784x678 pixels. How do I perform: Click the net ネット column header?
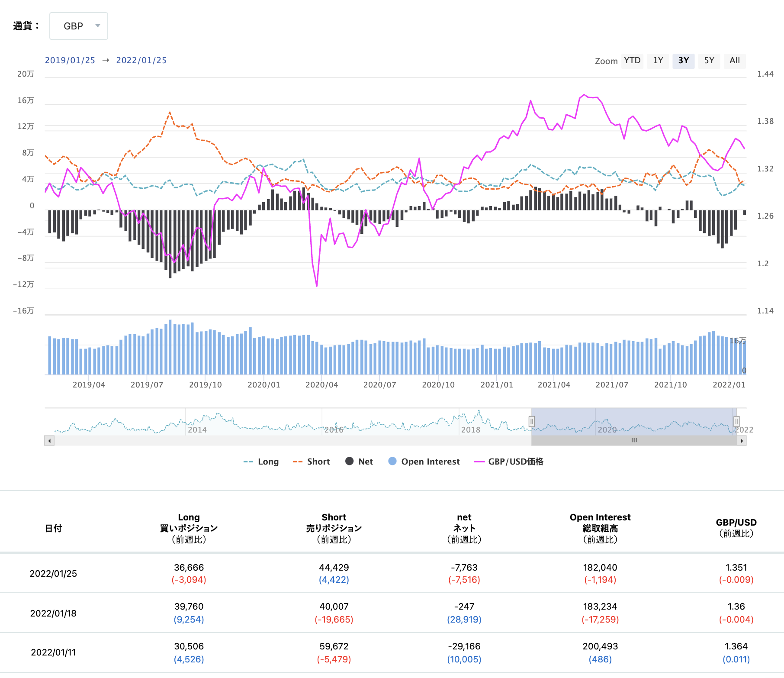click(x=464, y=528)
